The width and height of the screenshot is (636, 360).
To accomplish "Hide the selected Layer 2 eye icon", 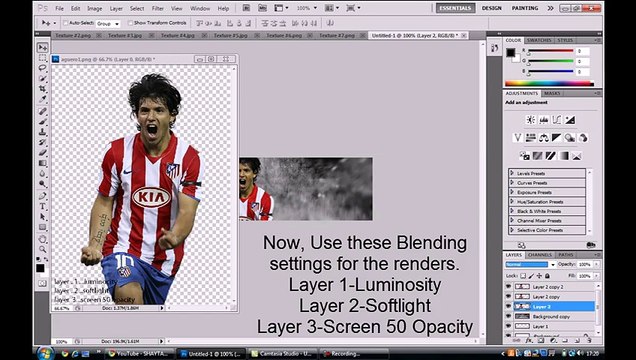I will (509, 306).
